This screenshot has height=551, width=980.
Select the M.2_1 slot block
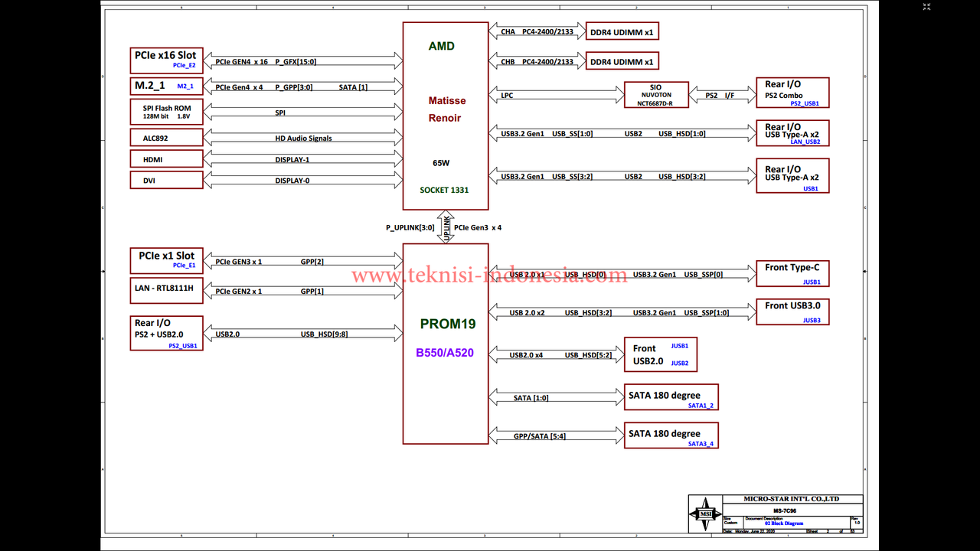point(167,86)
